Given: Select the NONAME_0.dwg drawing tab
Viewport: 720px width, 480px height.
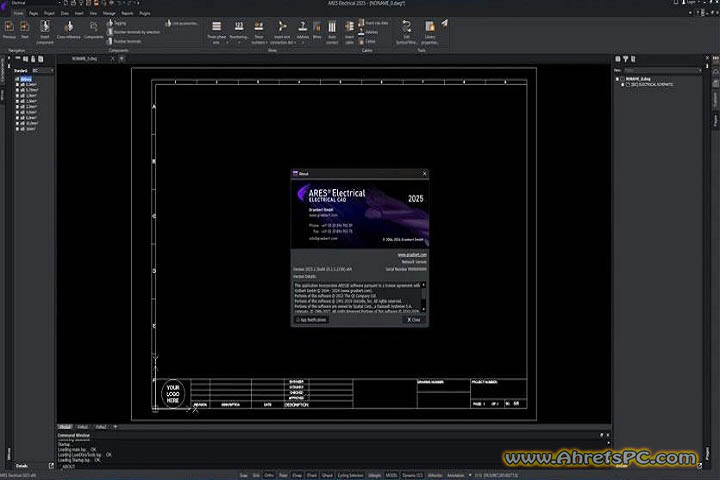Looking at the screenshot, I should pos(84,59).
